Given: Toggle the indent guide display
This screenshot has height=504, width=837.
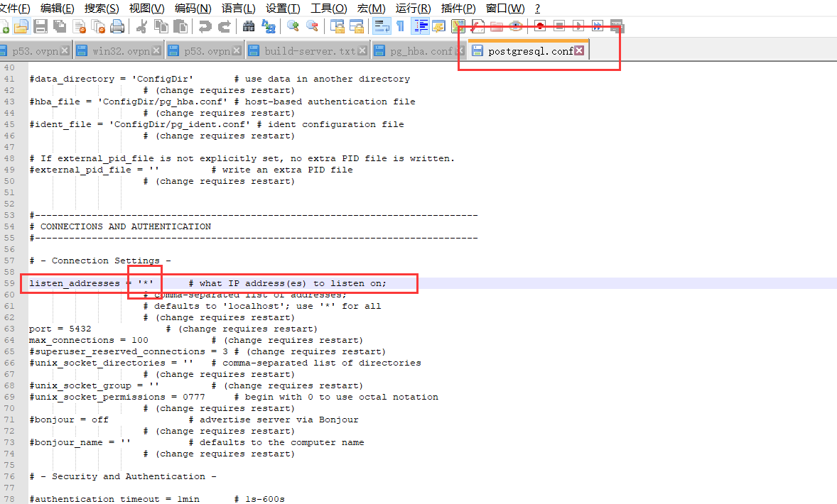Looking at the screenshot, I should pos(421,26).
